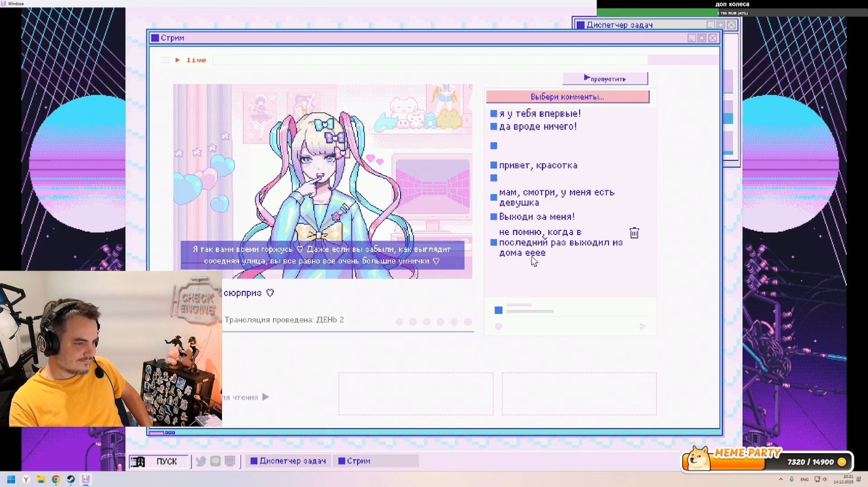Switch to Диспетчер задач in the in-game taskbar
This screenshot has height=487, width=868.
[x=288, y=461]
